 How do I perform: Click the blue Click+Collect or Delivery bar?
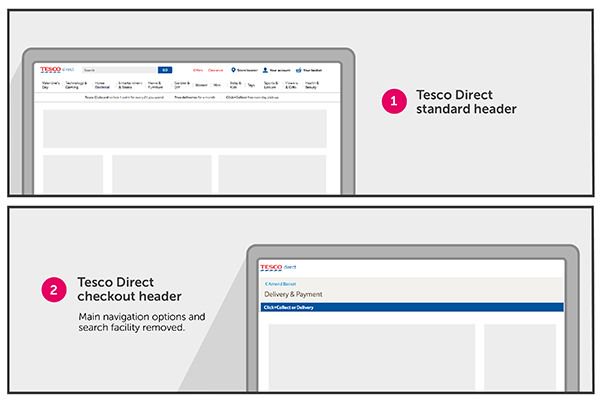point(412,307)
